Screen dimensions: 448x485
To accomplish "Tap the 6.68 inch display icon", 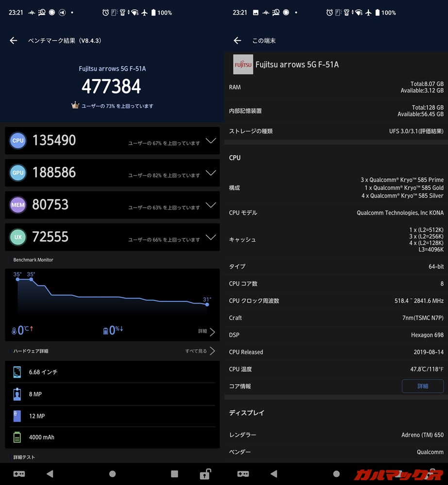I will pyautogui.click(x=17, y=372).
